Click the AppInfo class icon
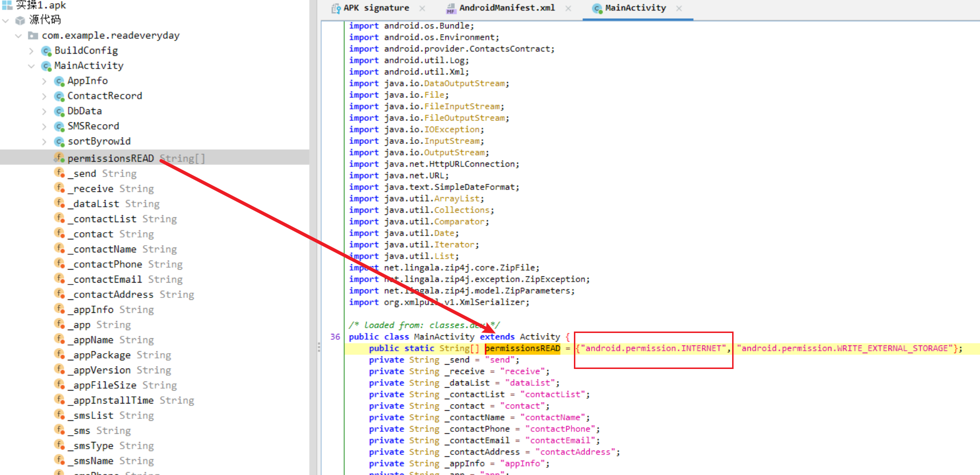Image resolution: width=980 pixels, height=475 pixels. point(59,81)
